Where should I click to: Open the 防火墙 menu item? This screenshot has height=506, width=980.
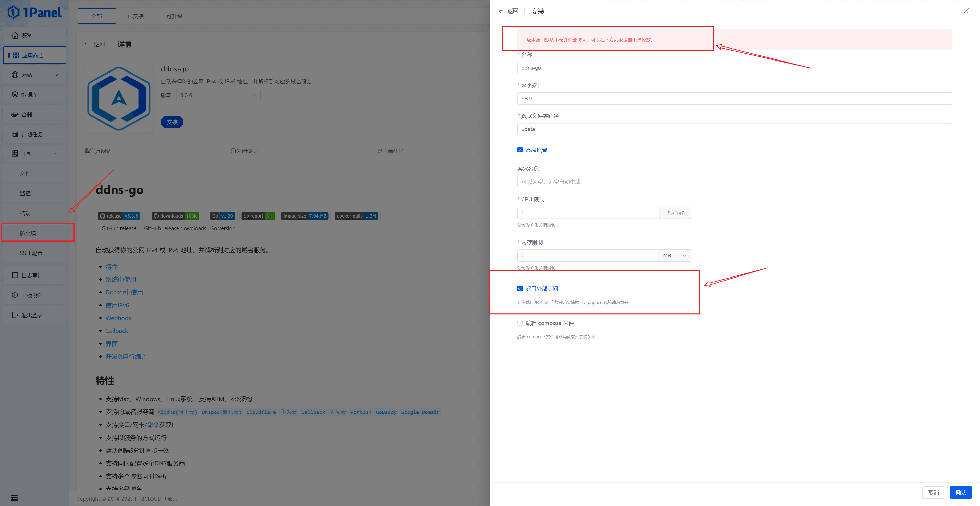pos(28,233)
